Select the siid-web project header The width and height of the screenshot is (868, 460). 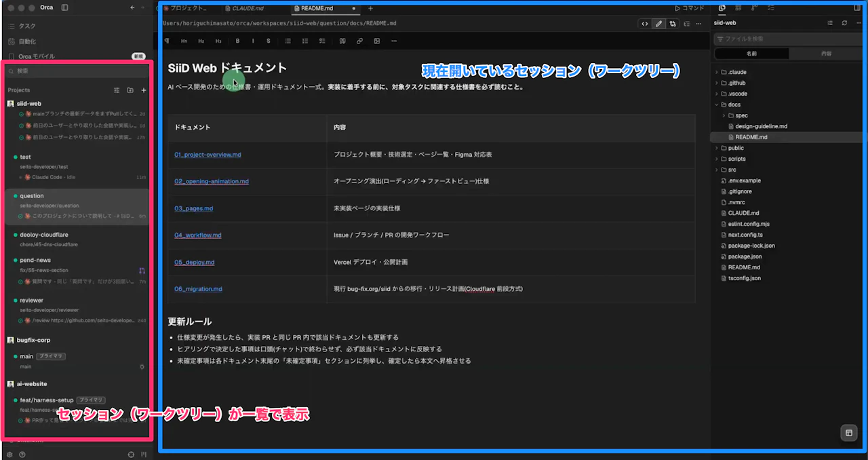point(29,103)
